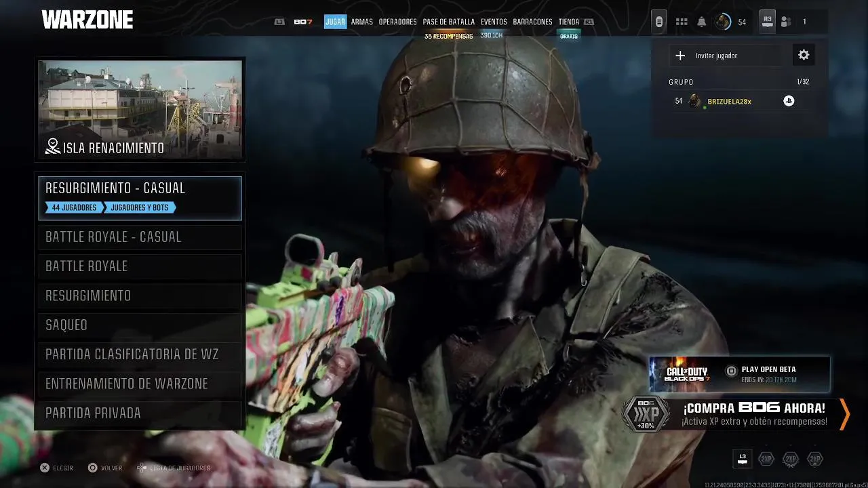Click the circle button Volver prompt icon
868x488 pixels.
click(93, 468)
